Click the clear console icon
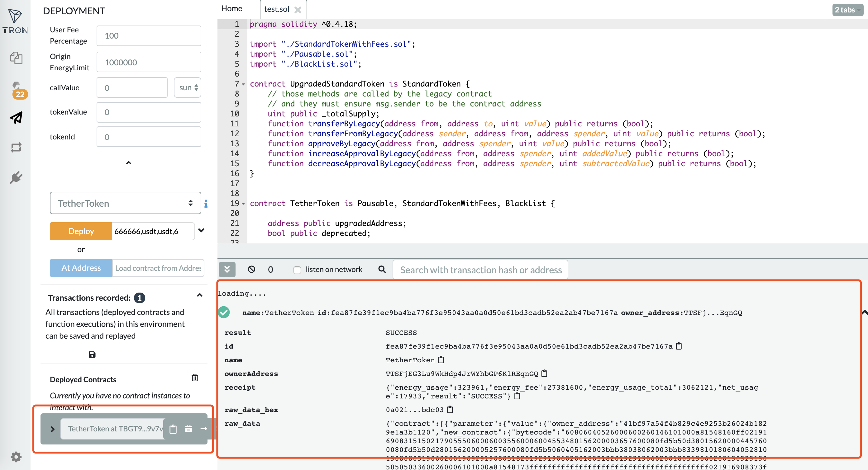Screen dimensions: 868x470 251,269
